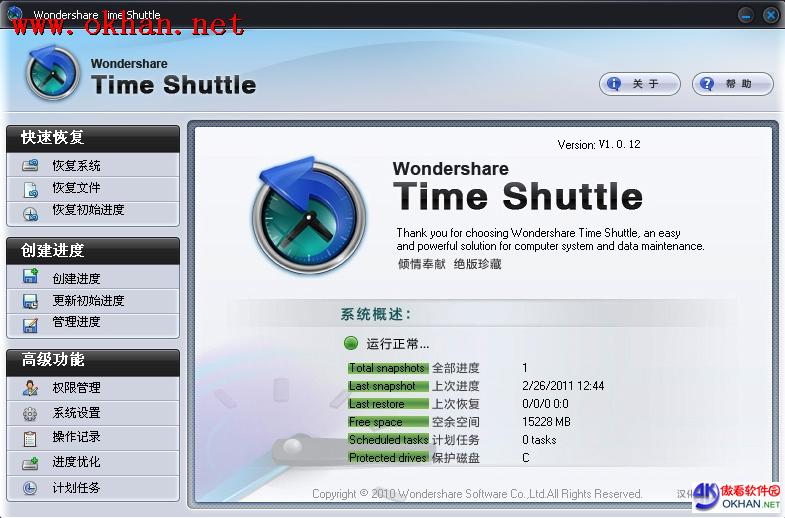The width and height of the screenshot is (785, 518).
Task: Open 恢复文件 restore files option
Action: (93, 189)
